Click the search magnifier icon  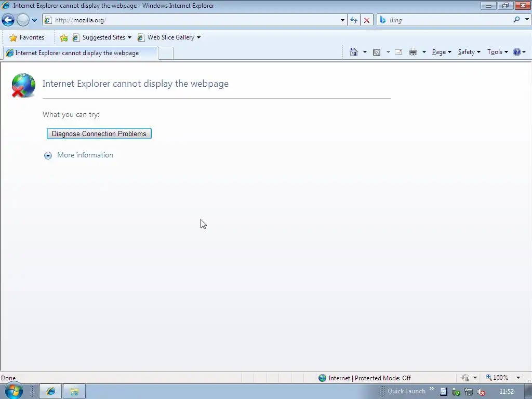click(x=516, y=20)
